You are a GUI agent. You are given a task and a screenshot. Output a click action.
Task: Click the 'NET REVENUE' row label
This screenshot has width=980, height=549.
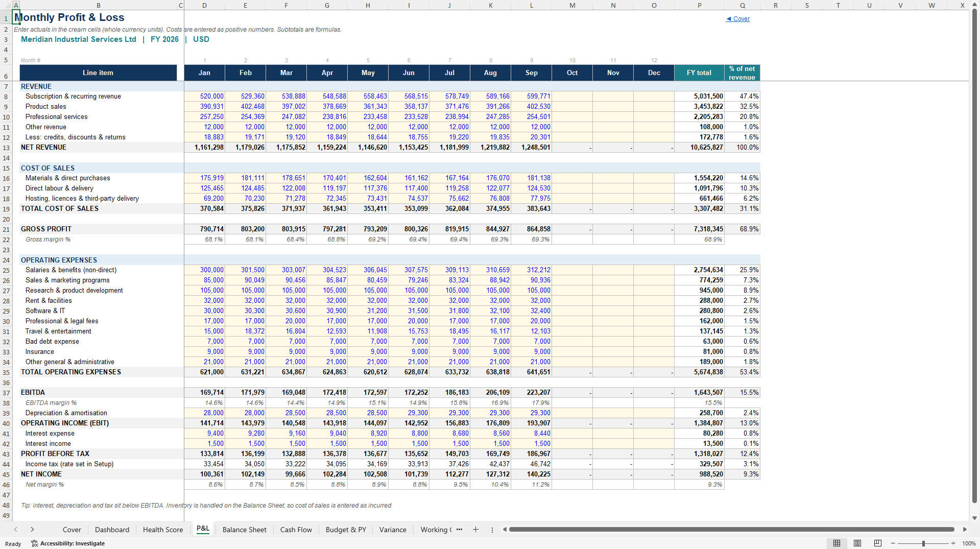click(x=43, y=147)
